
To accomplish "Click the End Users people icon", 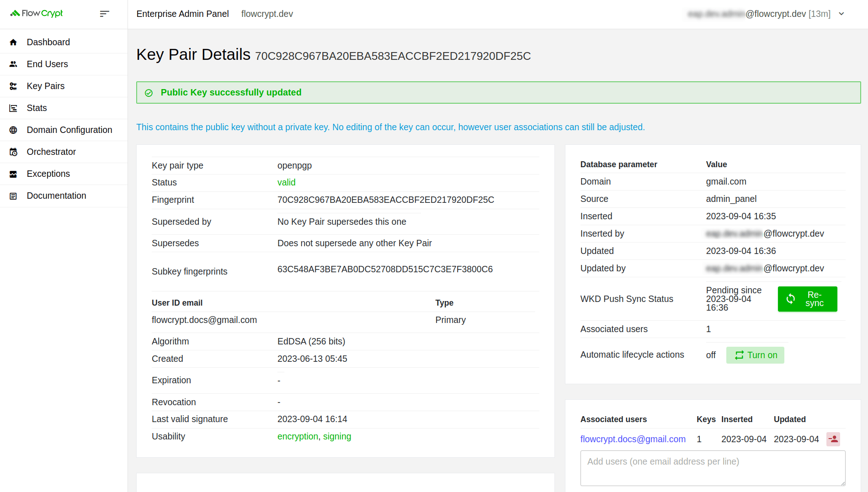I will 13,64.
